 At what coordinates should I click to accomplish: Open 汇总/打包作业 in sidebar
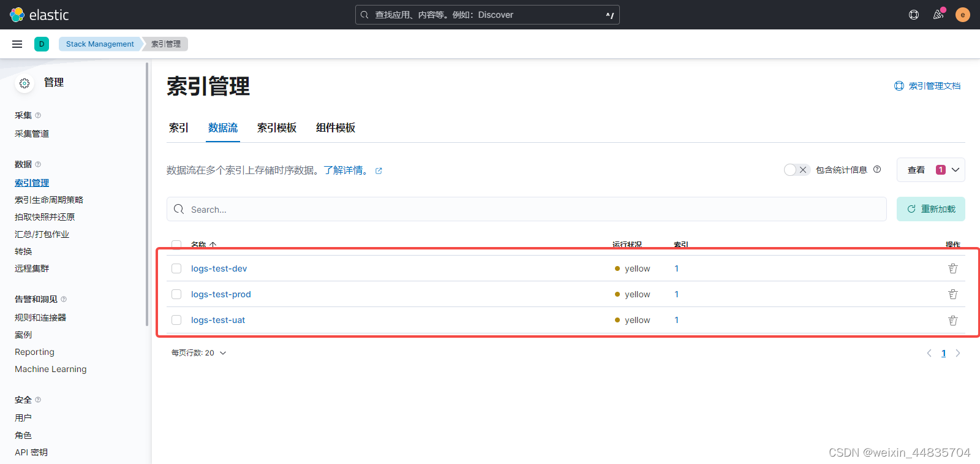coord(42,234)
